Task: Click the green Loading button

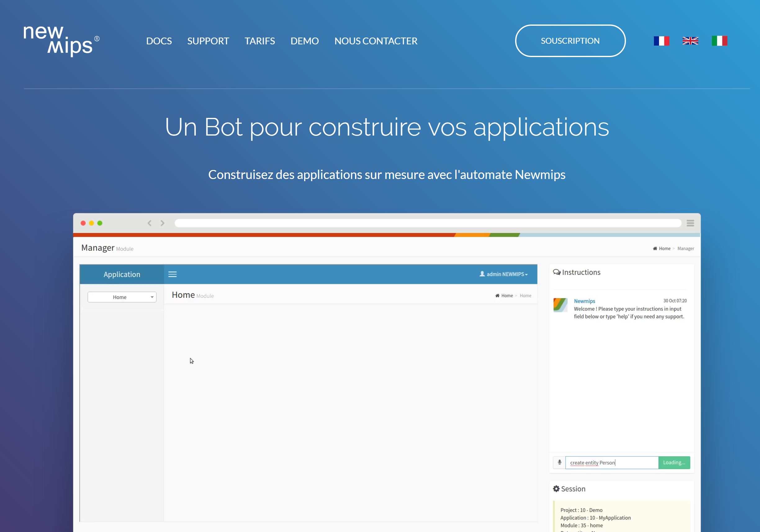Action: (674, 463)
